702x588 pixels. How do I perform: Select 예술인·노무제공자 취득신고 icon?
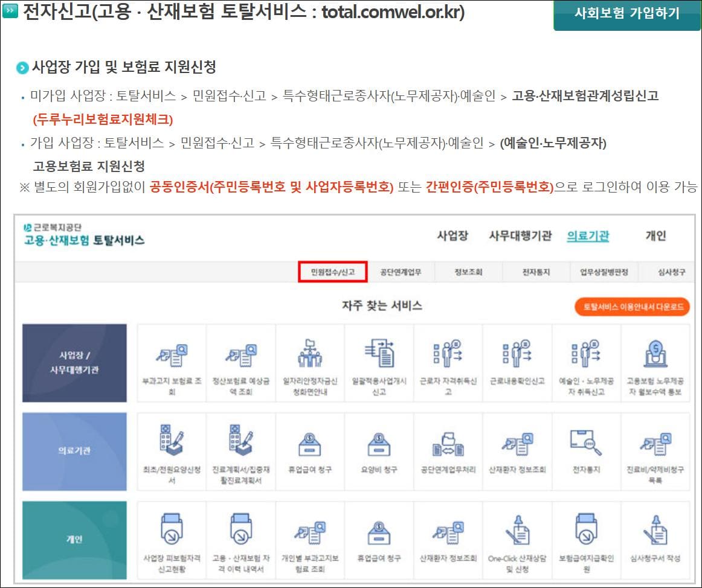point(518,362)
